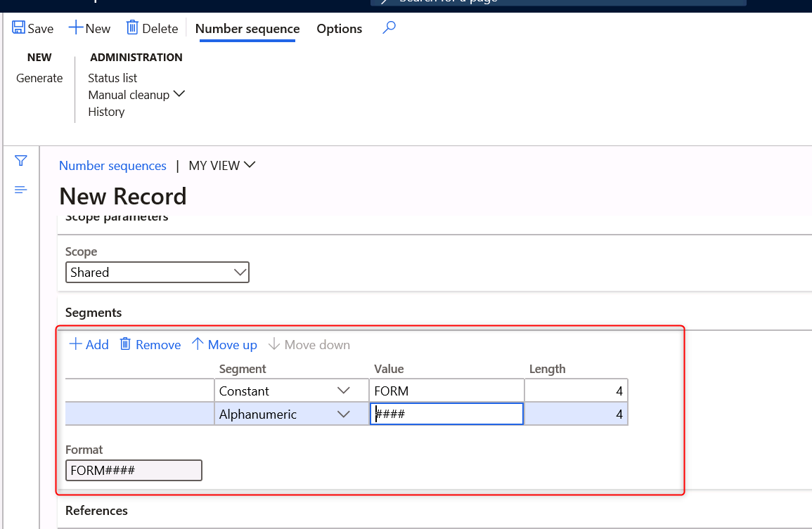
Task: Open the Scope dropdown showing Shared
Action: pyautogui.click(x=157, y=273)
